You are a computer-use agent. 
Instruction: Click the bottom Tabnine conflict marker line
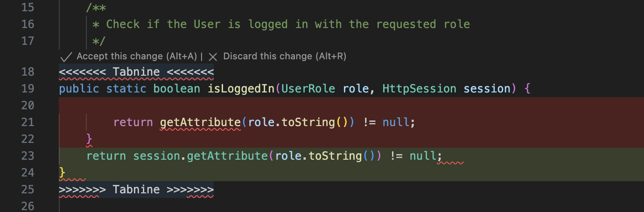[x=136, y=190]
